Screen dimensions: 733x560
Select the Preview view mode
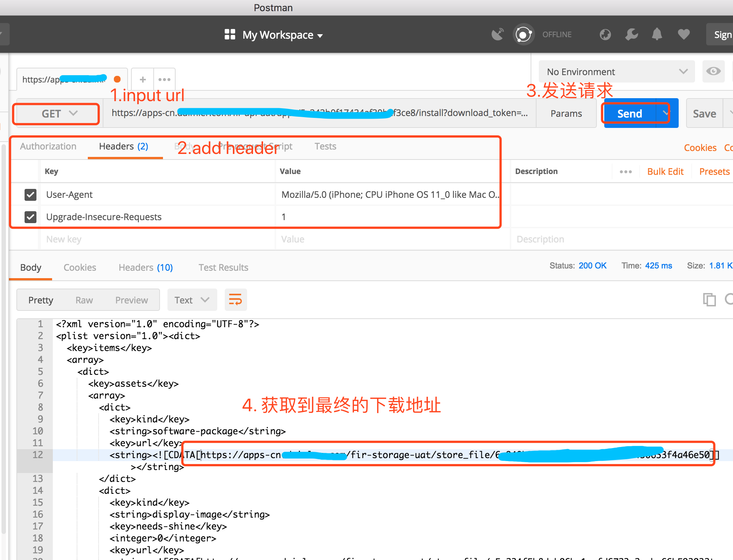(x=131, y=300)
